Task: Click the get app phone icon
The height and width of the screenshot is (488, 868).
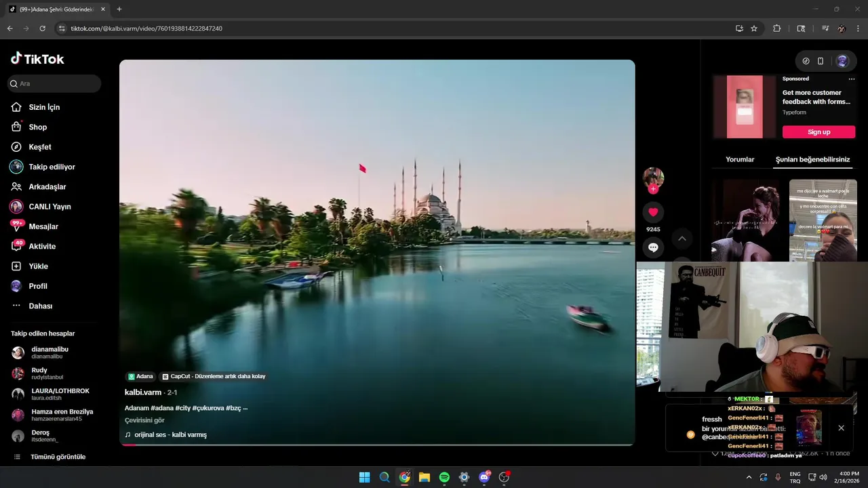Action: pos(821,61)
